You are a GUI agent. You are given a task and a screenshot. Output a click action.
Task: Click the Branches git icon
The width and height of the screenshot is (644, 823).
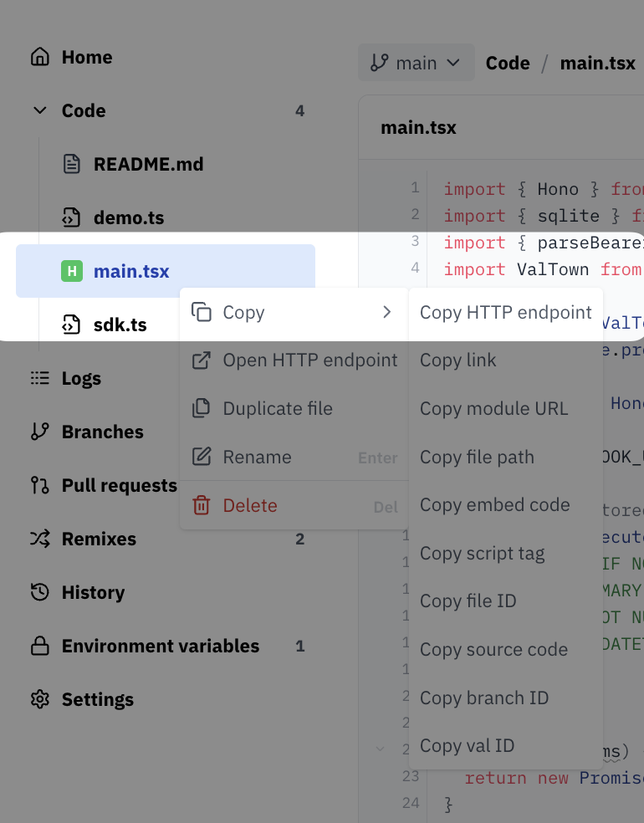(39, 432)
